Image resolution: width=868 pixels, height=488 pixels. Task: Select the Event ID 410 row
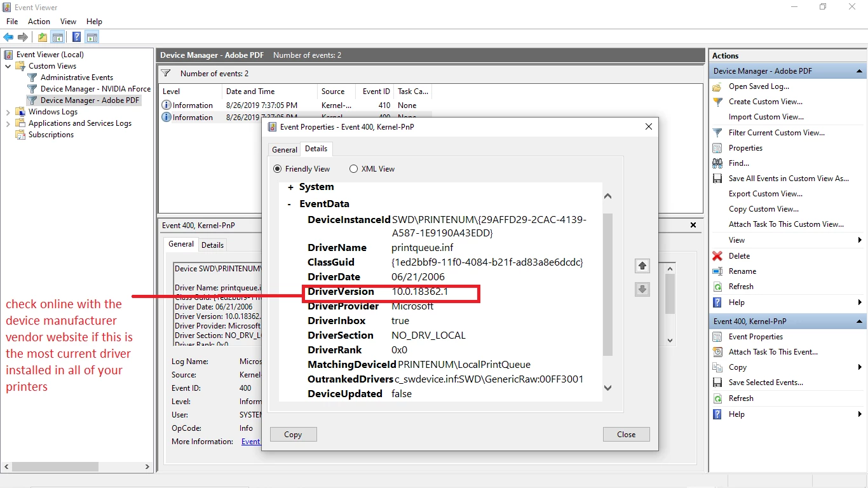tap(295, 105)
